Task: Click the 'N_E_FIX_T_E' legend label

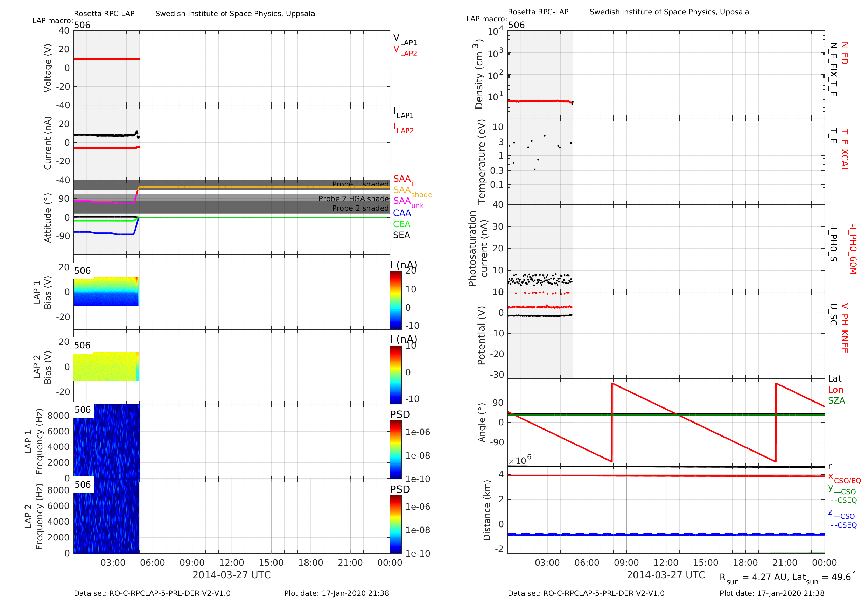Action: pos(833,70)
